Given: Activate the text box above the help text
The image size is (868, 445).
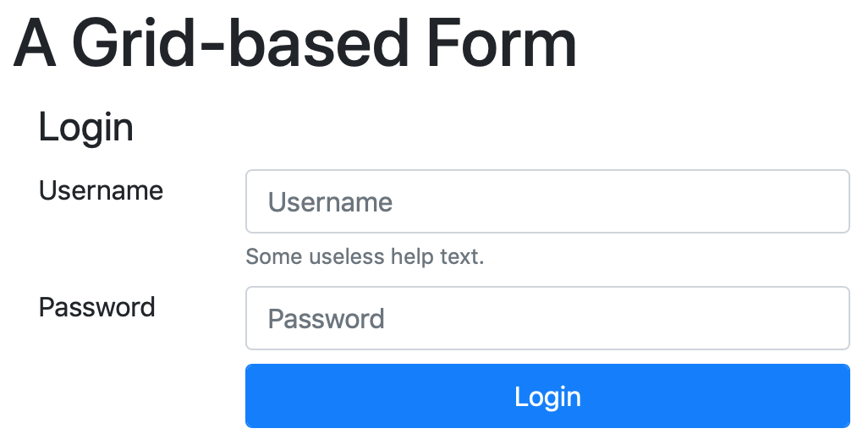Looking at the screenshot, I should [547, 201].
